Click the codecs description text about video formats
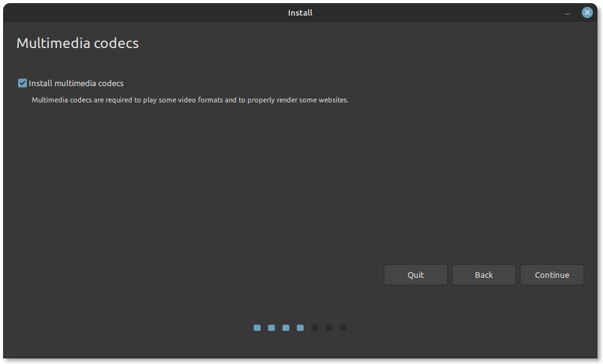 click(189, 99)
